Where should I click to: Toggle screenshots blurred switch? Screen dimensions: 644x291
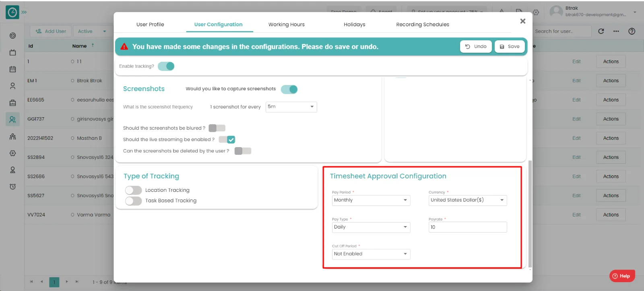[217, 128]
